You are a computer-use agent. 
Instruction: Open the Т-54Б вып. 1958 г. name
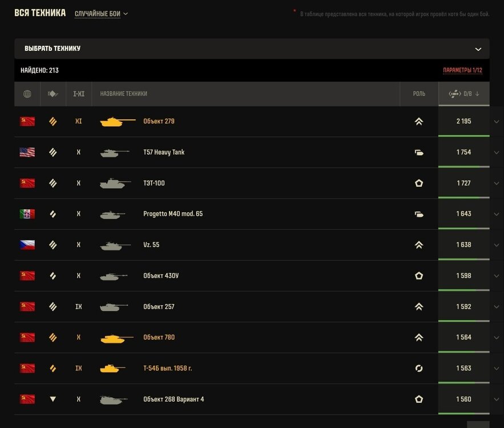click(168, 368)
